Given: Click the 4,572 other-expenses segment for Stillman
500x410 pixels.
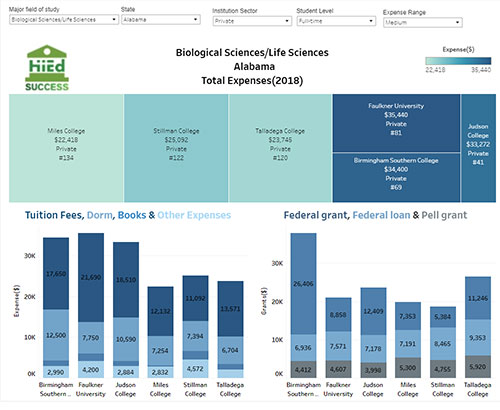Looking at the screenshot, I should click(x=195, y=369).
